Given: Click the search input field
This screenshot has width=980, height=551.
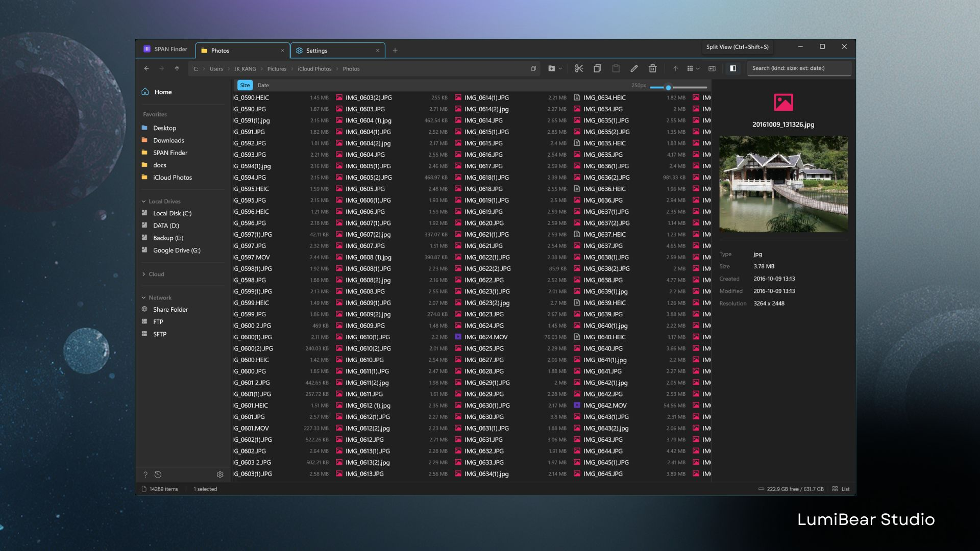Looking at the screenshot, I should [x=799, y=68].
